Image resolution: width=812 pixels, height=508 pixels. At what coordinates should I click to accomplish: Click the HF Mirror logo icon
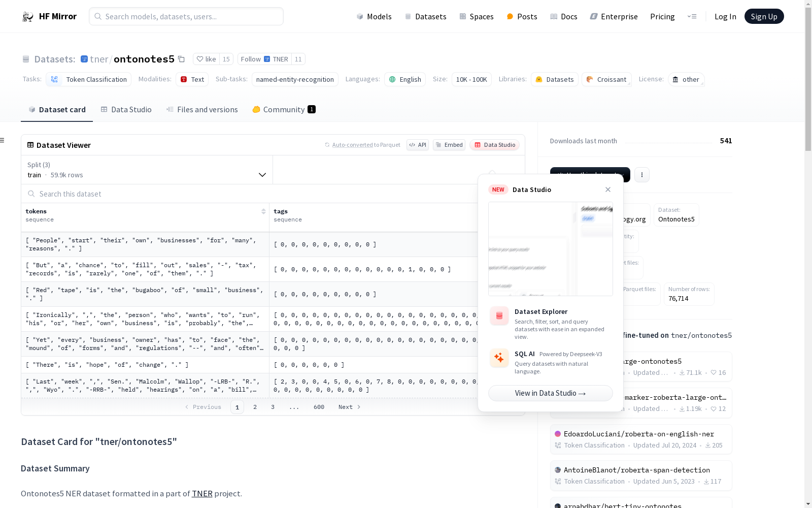pyautogui.click(x=28, y=17)
